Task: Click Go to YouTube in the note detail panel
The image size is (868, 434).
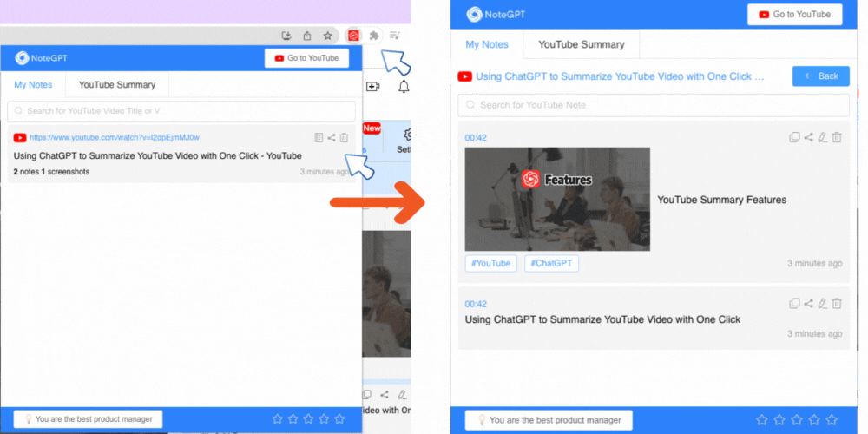Action: [x=795, y=15]
